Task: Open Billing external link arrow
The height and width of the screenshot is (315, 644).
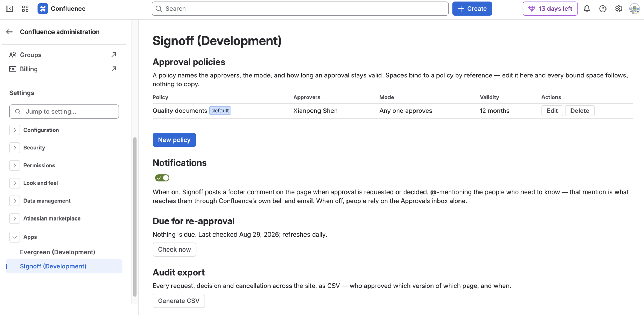Action: [x=114, y=69]
